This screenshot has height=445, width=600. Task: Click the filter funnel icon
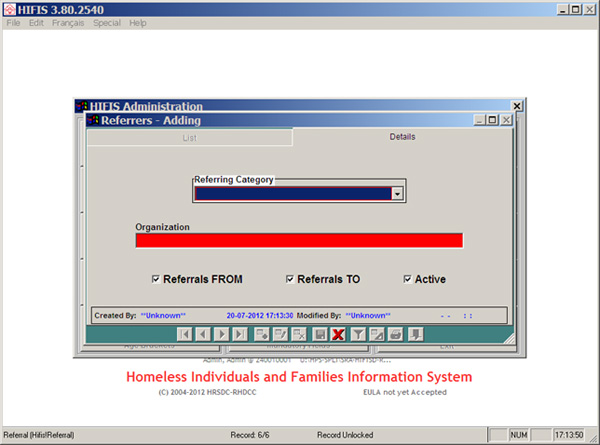[x=358, y=334]
